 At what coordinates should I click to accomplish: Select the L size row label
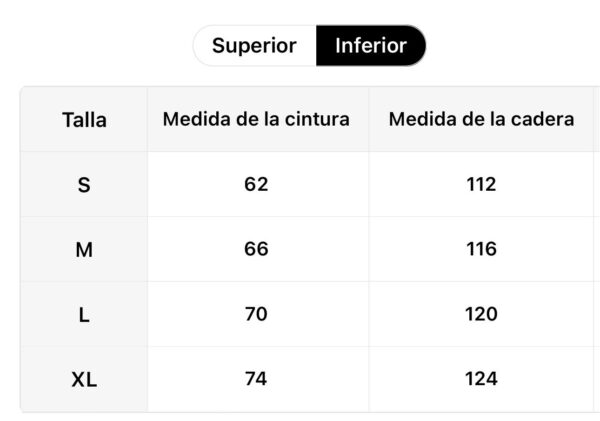[x=84, y=315]
